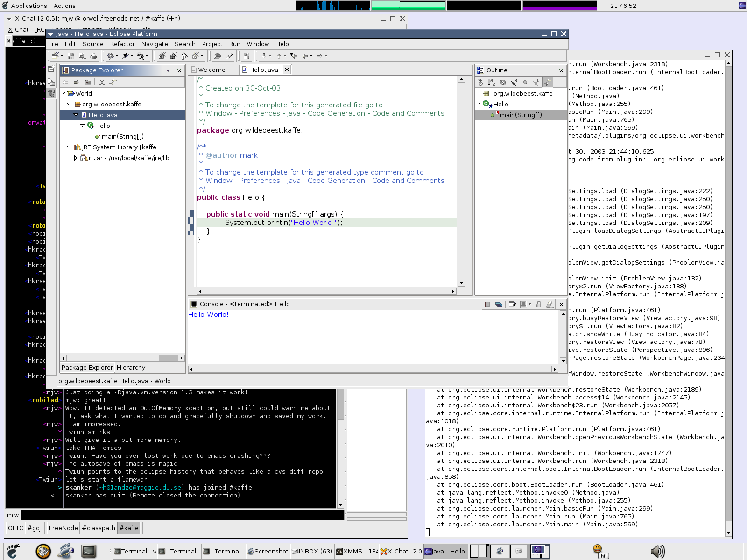Click Package Explorer Forward arrow icon
Viewport: 747px width, 560px height.
(x=77, y=82)
